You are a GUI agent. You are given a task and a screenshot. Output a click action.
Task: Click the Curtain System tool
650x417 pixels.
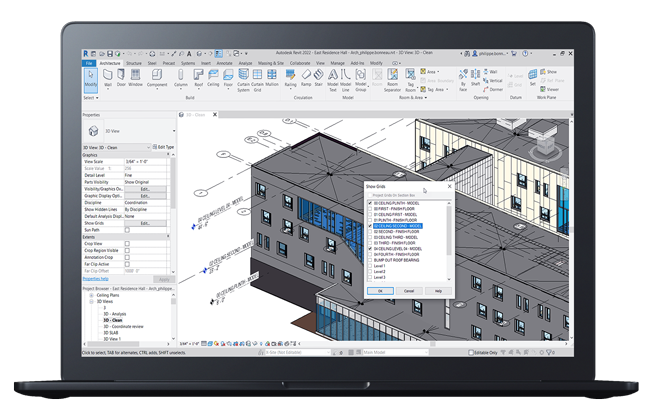point(243,80)
